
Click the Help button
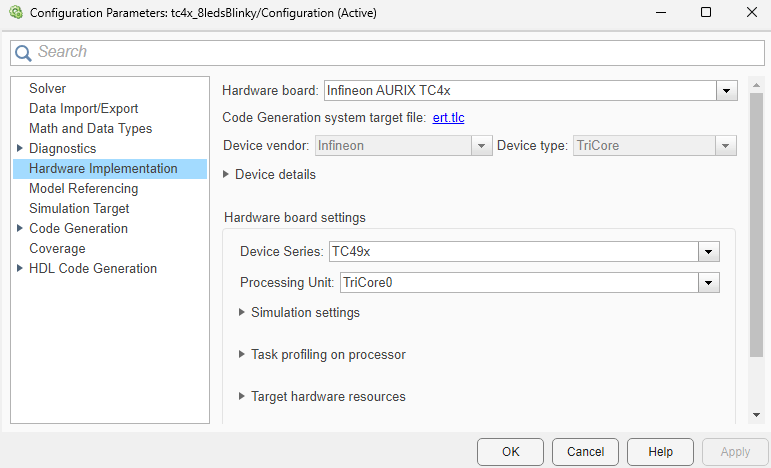[660, 452]
